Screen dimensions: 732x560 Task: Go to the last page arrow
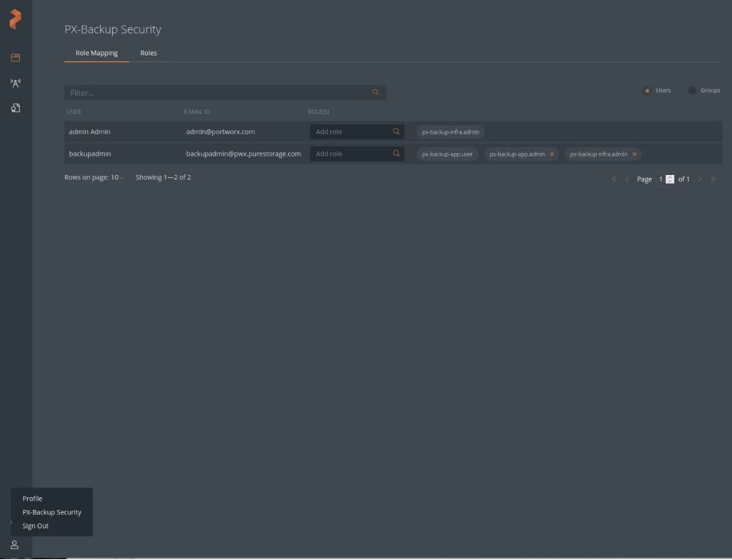click(713, 179)
